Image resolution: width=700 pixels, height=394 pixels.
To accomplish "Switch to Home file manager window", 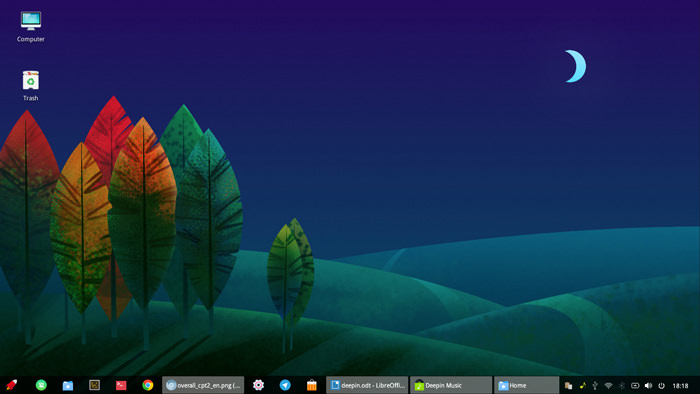I will pos(526,385).
